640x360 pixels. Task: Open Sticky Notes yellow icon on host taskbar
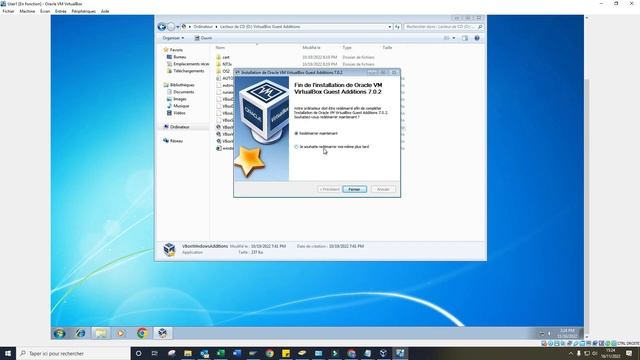click(x=286, y=353)
